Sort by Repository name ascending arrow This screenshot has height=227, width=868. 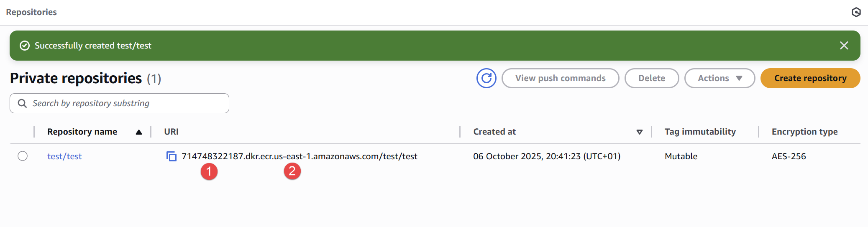point(139,132)
